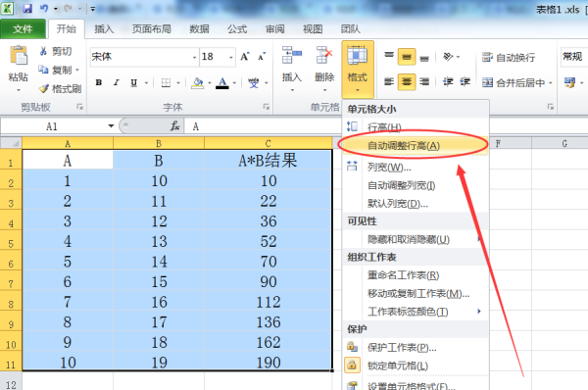The width and height of the screenshot is (588, 390).
Task: Expand Hide & Unhide (隐藏和取消隐藏) submenu
Action: coord(416,239)
